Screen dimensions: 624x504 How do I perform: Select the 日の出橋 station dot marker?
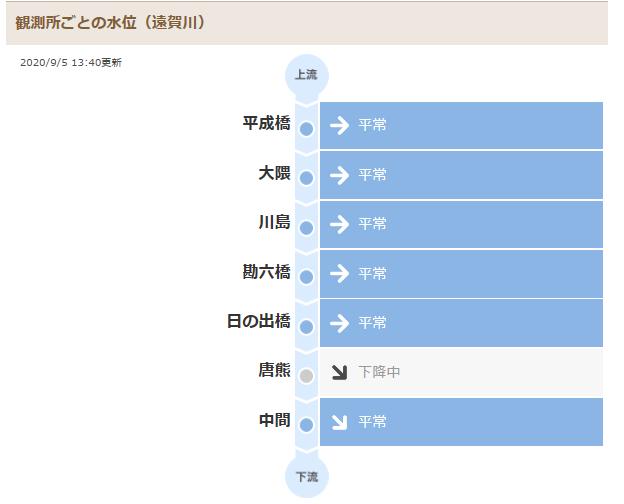pos(306,327)
